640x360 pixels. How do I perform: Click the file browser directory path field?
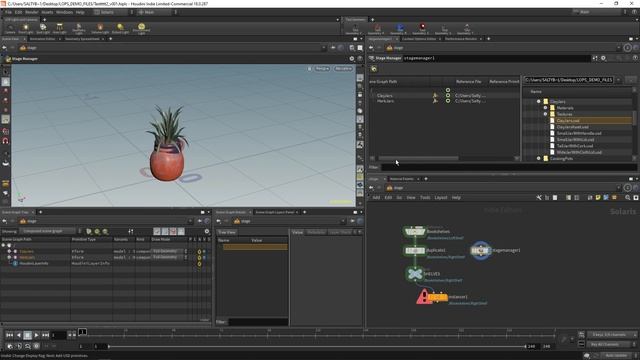tap(569, 80)
